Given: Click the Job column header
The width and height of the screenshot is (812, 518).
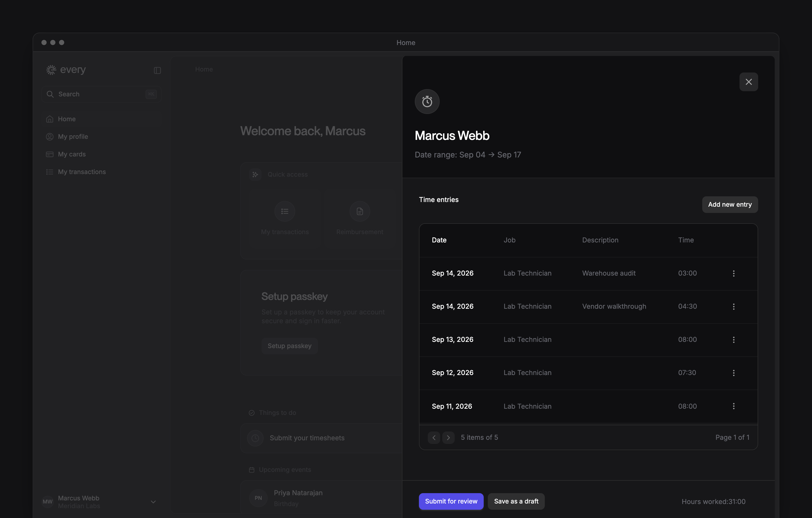Looking at the screenshot, I should point(509,240).
